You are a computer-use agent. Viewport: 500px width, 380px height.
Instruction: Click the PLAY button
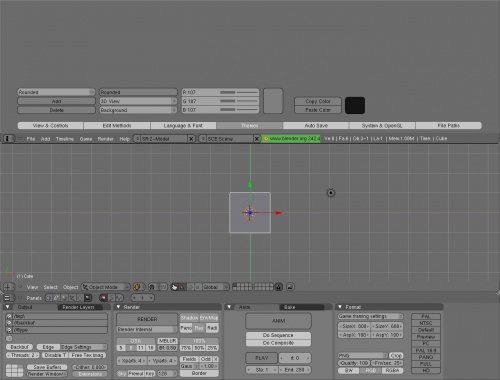click(262, 358)
